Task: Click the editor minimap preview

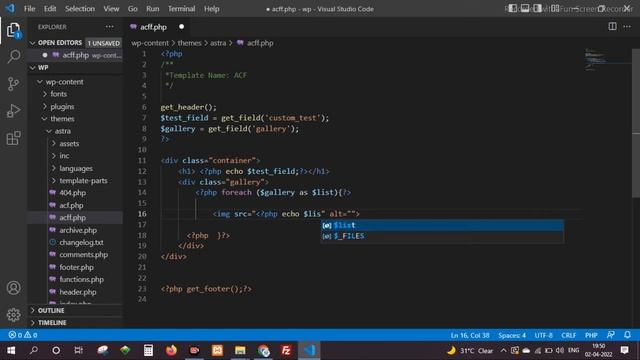Action: tap(607, 60)
